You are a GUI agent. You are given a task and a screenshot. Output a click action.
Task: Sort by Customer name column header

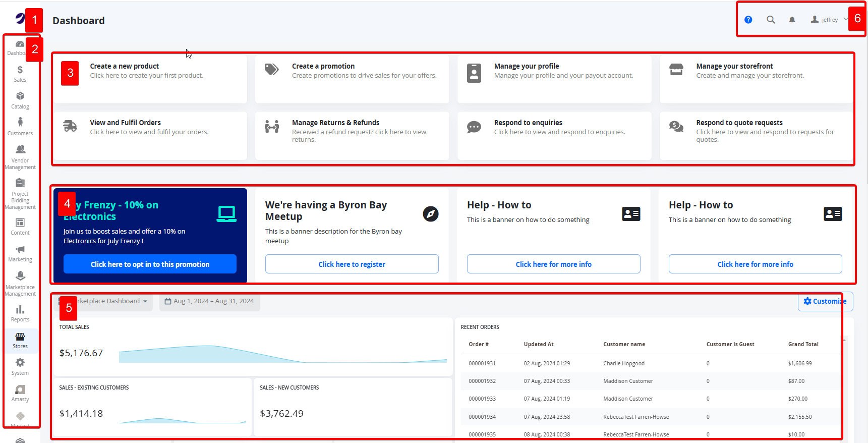click(624, 344)
